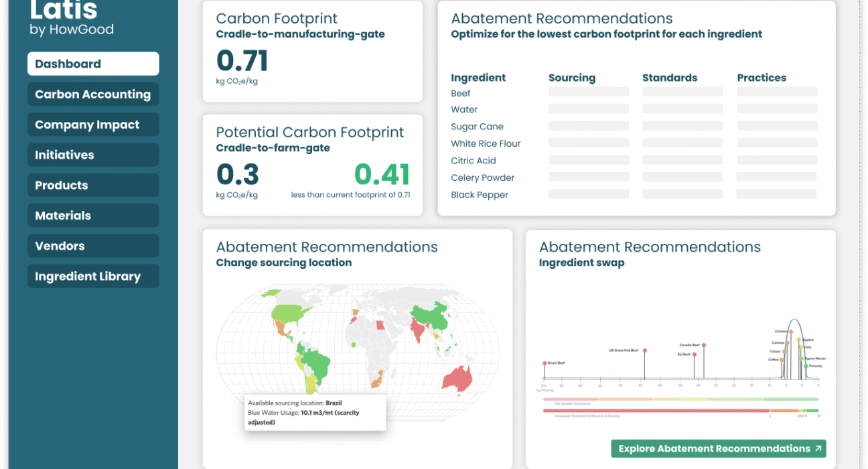Open the Ingredient Library page
Screen dimensions: 868x469
click(x=93, y=277)
